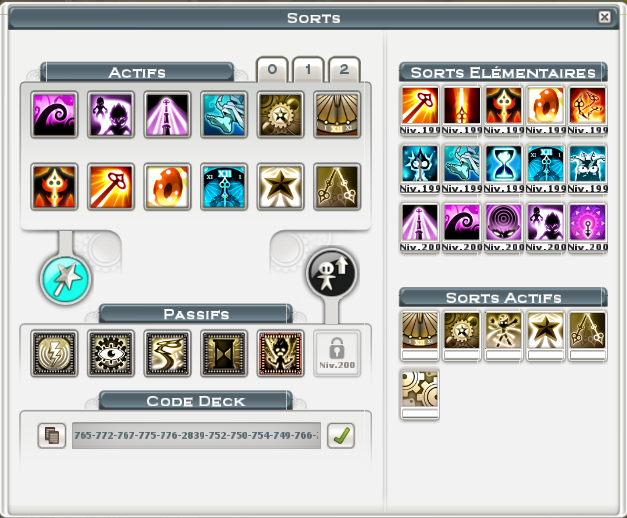Confirm deck code with the green checkmark
Image resolution: width=627 pixels, height=518 pixels.
tap(341, 435)
